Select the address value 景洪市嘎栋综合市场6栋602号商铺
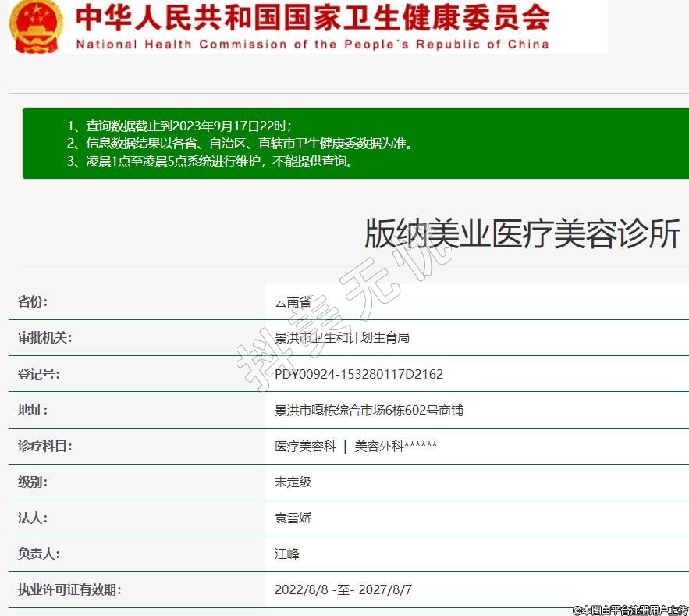Viewport: 689px width, 616px height. (x=368, y=410)
